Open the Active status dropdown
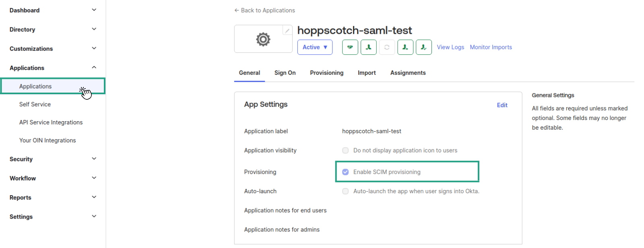 (315, 47)
